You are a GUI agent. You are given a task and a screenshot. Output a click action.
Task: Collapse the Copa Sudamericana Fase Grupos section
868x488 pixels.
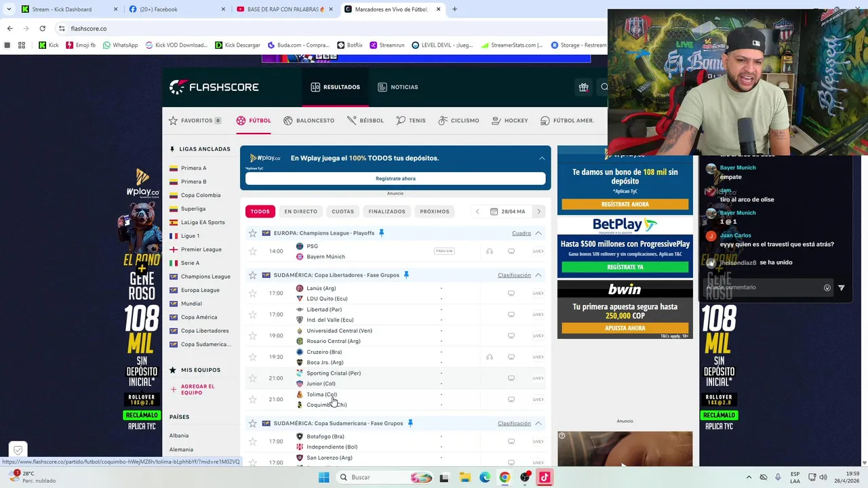pos(538,424)
